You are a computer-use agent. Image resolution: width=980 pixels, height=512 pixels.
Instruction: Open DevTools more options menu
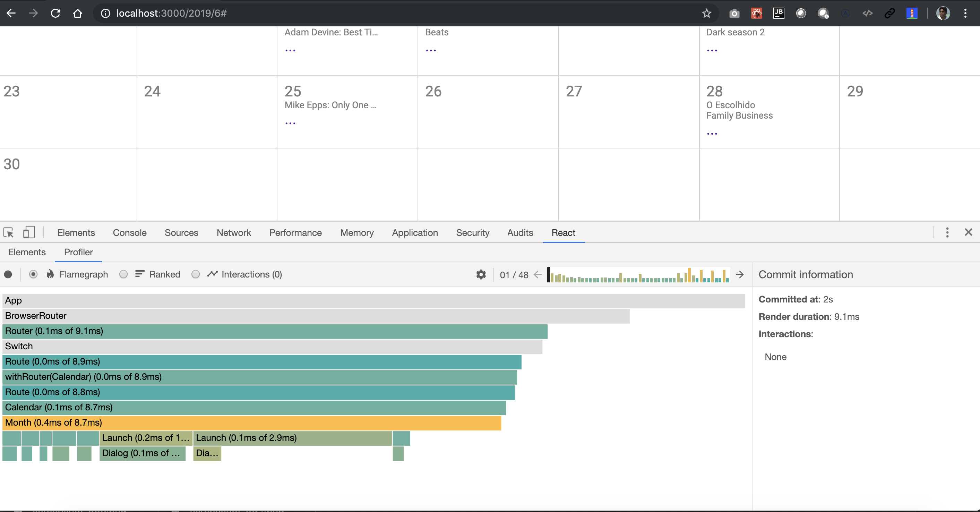coord(947,232)
